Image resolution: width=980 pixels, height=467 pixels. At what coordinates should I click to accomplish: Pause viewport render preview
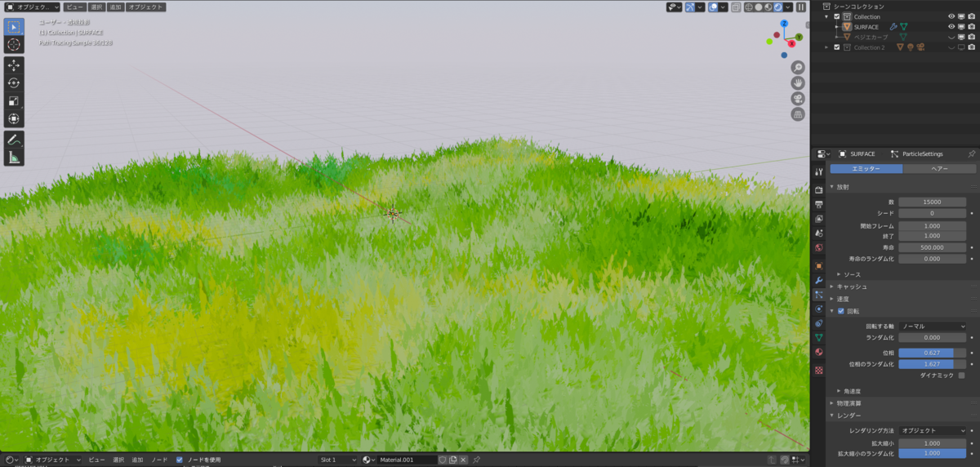click(801, 7)
